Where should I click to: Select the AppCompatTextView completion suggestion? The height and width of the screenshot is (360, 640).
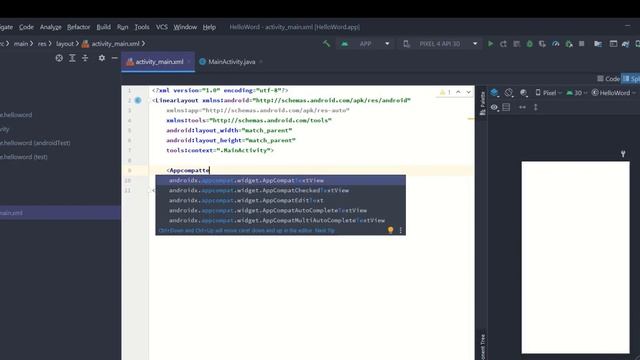(280, 180)
